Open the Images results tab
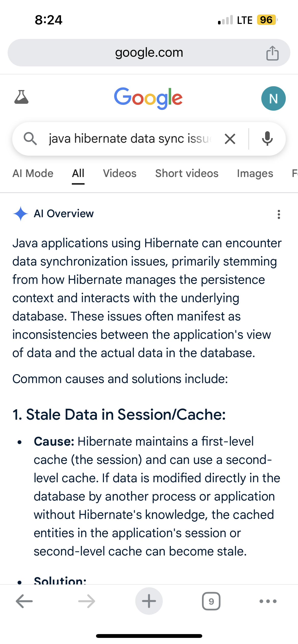Viewport: 298px width, 644px height. (255, 173)
